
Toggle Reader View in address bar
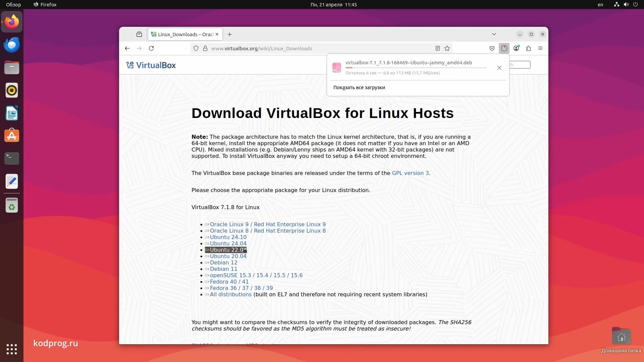[x=438, y=48]
